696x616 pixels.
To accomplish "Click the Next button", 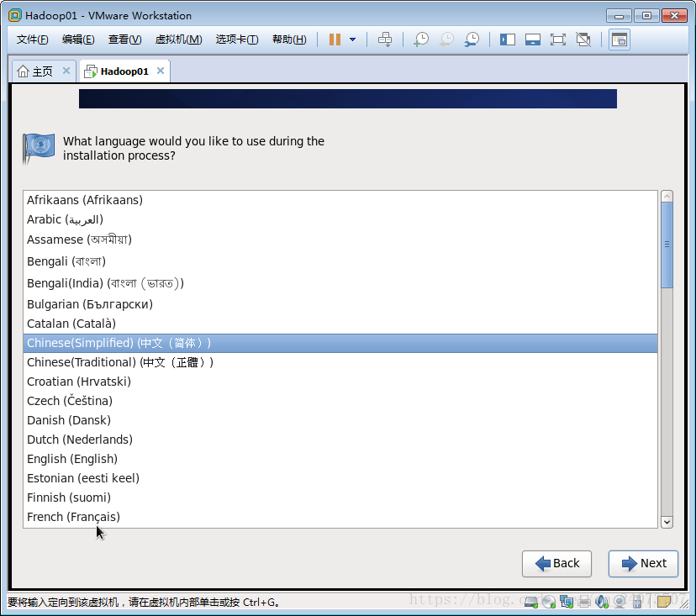I will (x=643, y=564).
